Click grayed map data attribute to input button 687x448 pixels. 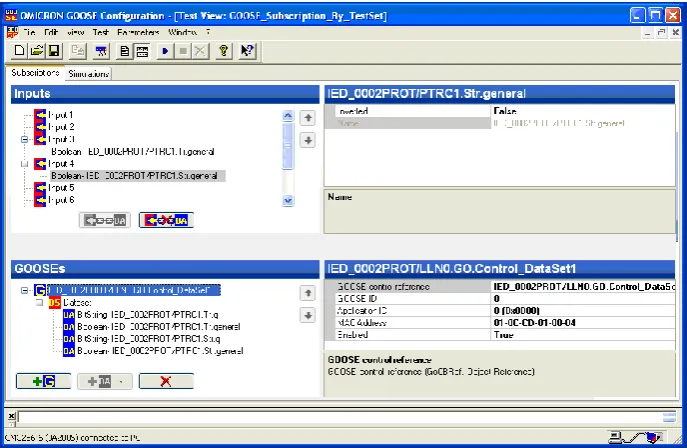[x=105, y=220]
